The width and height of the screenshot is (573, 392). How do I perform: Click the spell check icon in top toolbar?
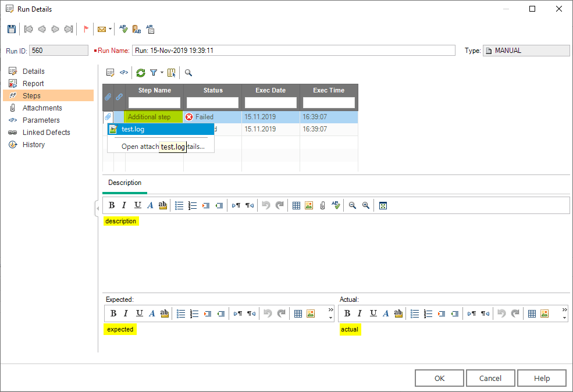123,29
